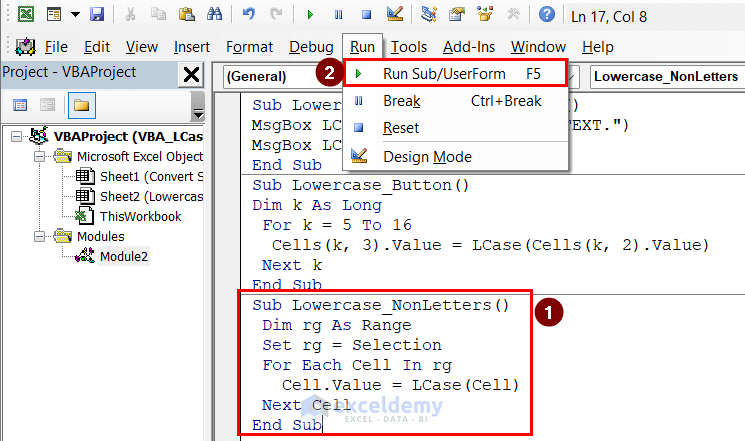745x441 pixels.
Task: Click the View Code icon in Project pane
Action: (x=20, y=105)
